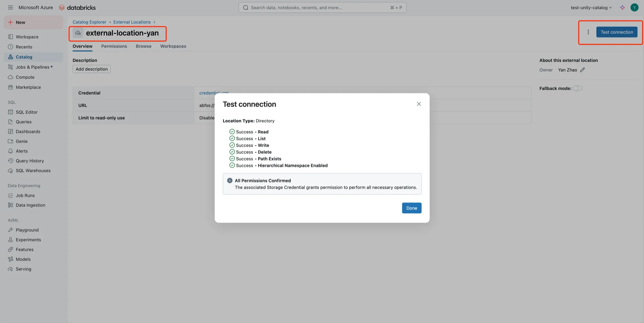Edit owner with the pencil icon
644x323 pixels.
[x=582, y=70]
